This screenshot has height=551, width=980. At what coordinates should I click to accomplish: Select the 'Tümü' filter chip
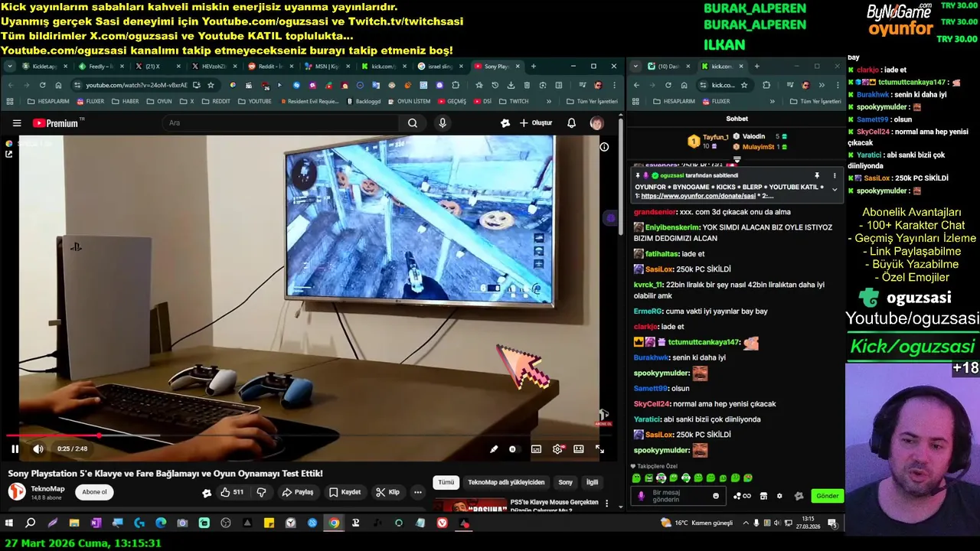coord(446,482)
